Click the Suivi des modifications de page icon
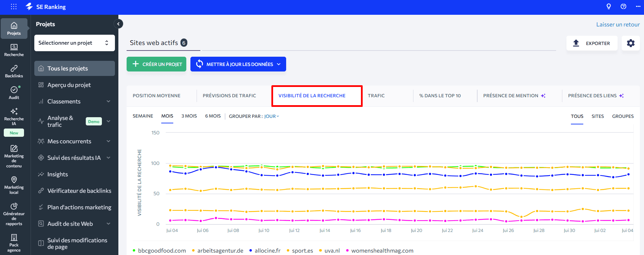This screenshot has width=644, height=255. [x=41, y=243]
